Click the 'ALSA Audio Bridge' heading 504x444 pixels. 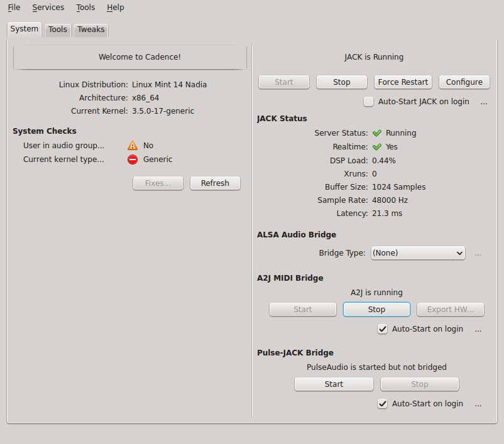[297, 234]
